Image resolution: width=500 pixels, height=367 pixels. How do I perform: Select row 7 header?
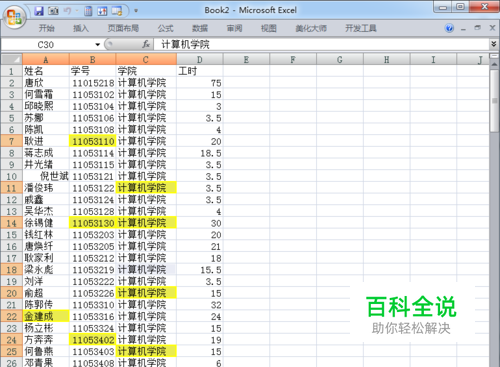click(12, 141)
